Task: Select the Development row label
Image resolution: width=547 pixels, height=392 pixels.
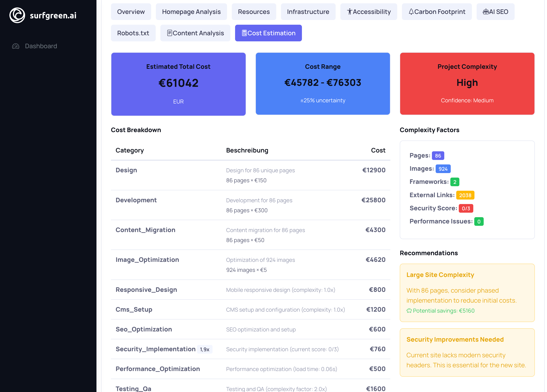Action: [136, 200]
